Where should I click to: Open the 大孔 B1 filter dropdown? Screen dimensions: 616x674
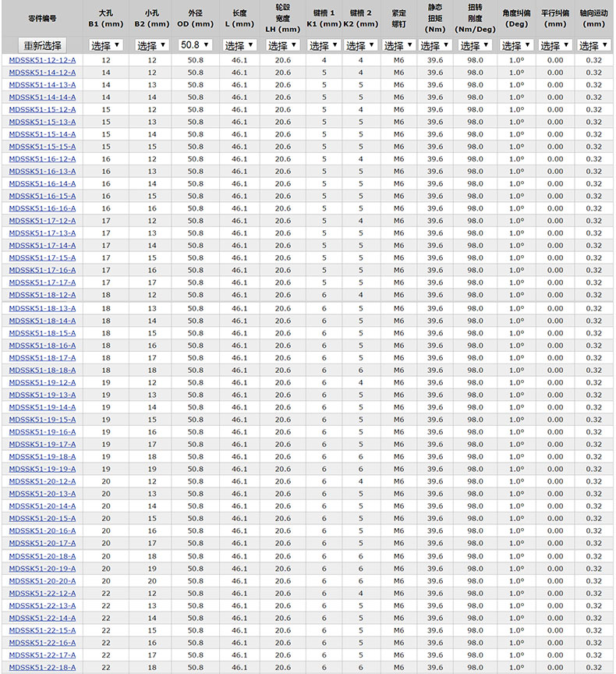pyautogui.click(x=105, y=46)
